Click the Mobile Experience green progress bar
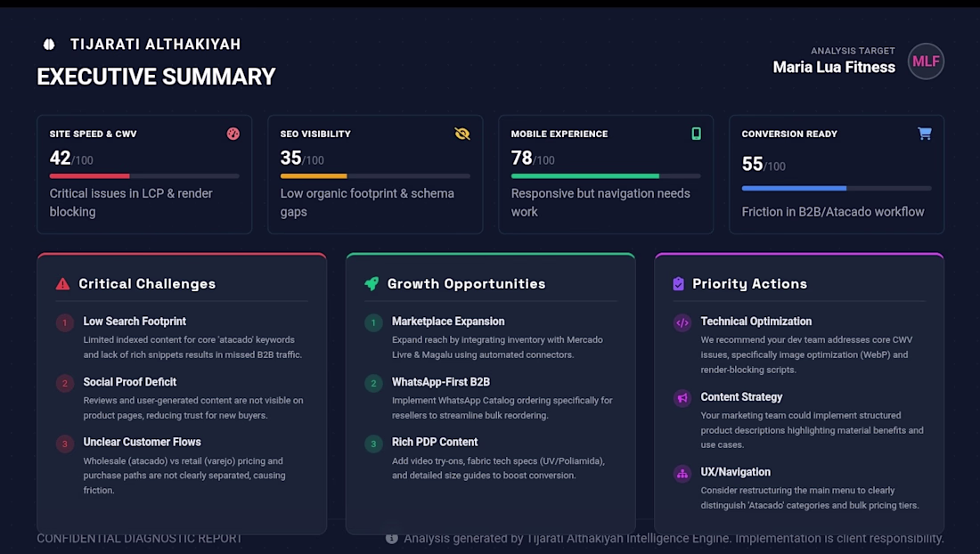The width and height of the screenshot is (980, 554). tap(585, 176)
